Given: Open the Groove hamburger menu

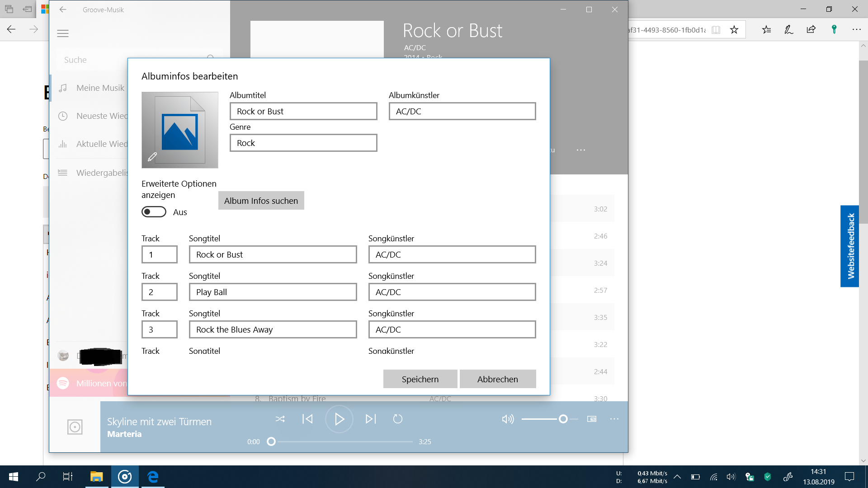Looking at the screenshot, I should coord(63,33).
